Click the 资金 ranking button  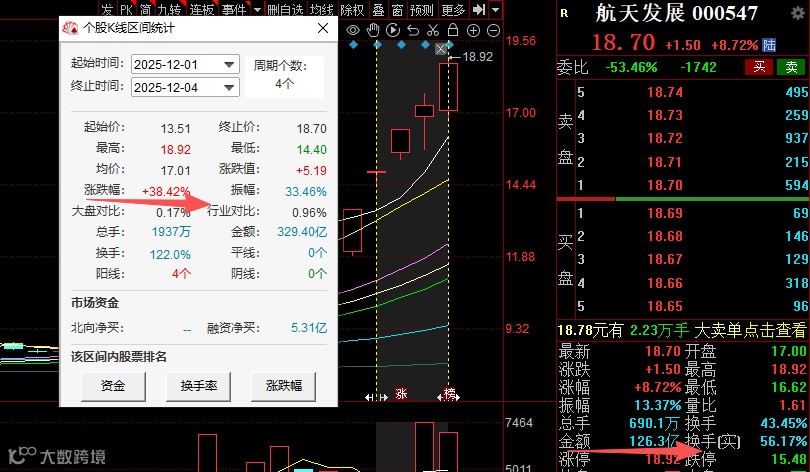[113, 386]
